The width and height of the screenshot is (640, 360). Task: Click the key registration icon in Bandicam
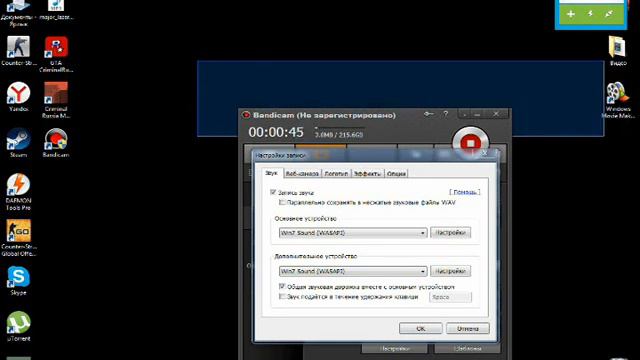(x=428, y=114)
